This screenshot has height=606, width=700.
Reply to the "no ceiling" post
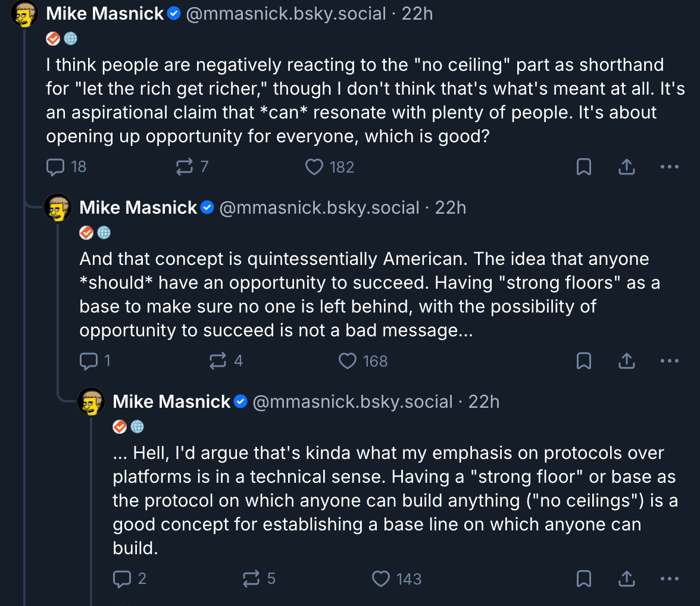point(55,167)
